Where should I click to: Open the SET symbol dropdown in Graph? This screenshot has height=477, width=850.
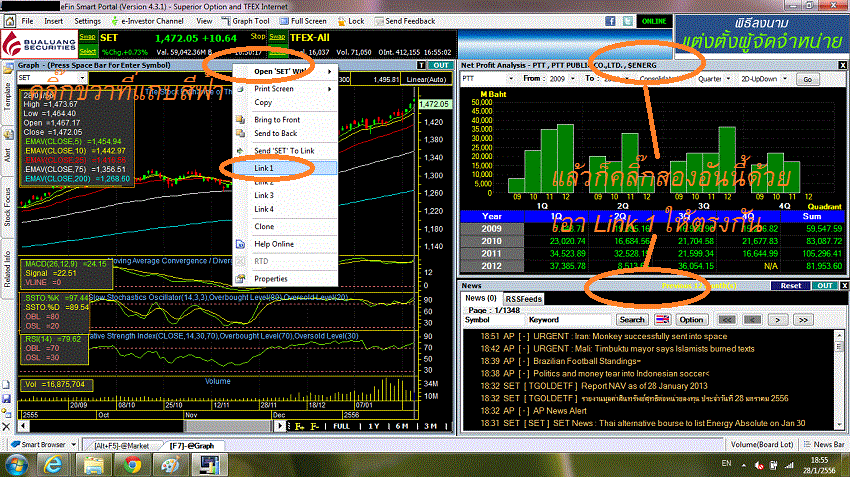click(82, 78)
